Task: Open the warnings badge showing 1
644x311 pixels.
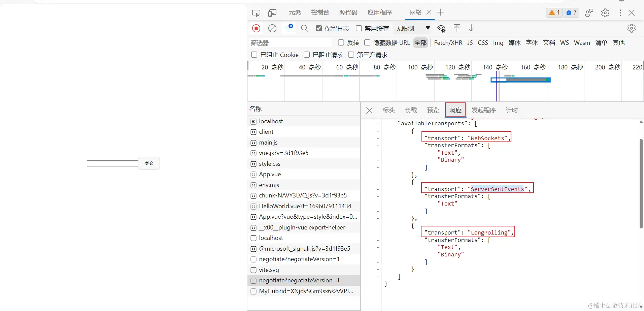Action: tap(554, 12)
